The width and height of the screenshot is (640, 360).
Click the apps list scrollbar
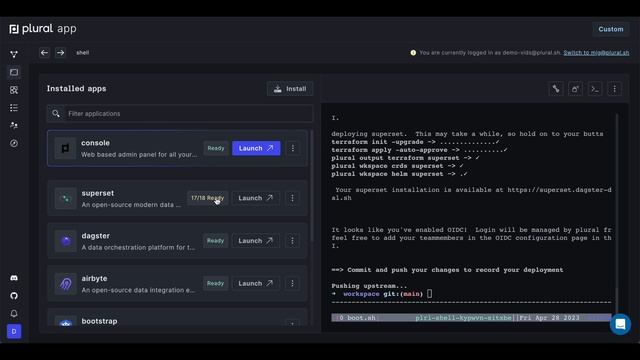coord(312,186)
